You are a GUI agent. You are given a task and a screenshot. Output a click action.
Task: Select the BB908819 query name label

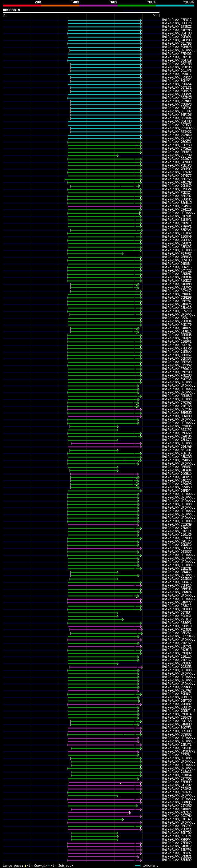(11, 10)
